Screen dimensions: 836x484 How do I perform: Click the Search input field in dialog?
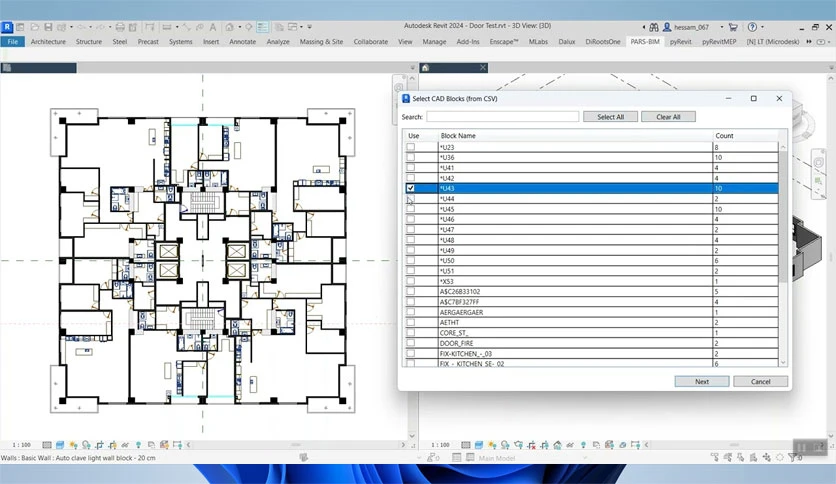(x=502, y=117)
